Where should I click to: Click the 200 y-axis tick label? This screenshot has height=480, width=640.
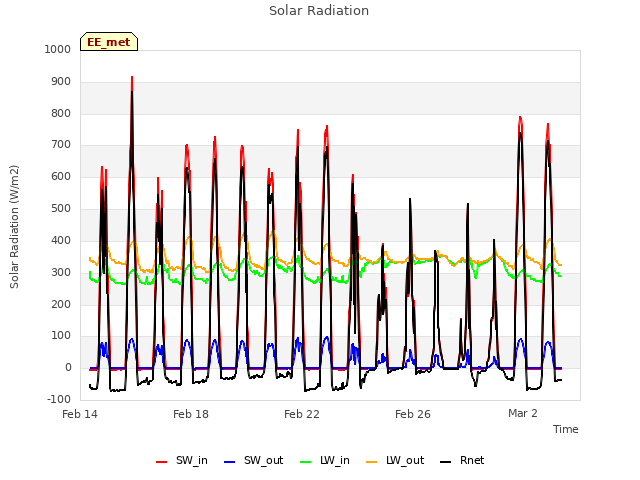[x=61, y=304]
